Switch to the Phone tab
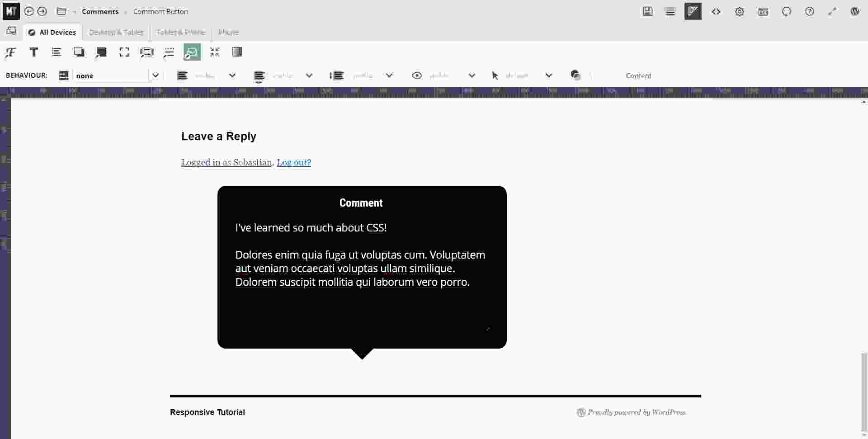Screen dimensions: 868x439 228,33
